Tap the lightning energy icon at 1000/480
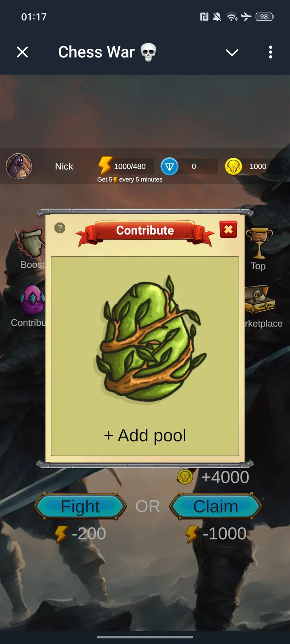290x644 pixels. (x=105, y=165)
